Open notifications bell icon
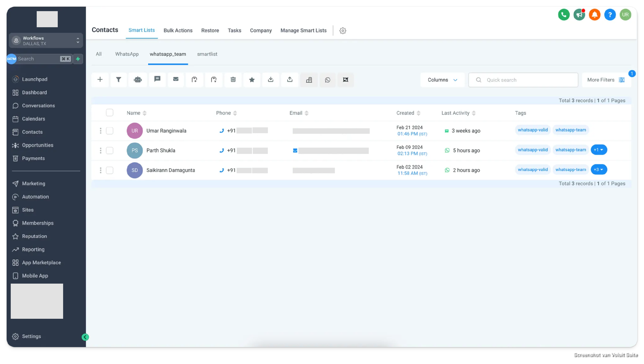The height and width of the screenshot is (364, 644). (594, 15)
